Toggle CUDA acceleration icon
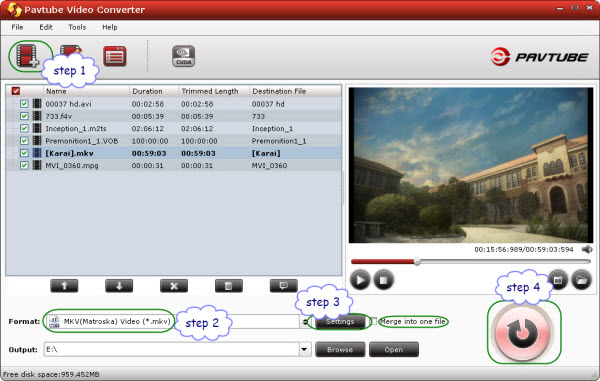Viewport: 600px width, 381px height. (x=183, y=56)
